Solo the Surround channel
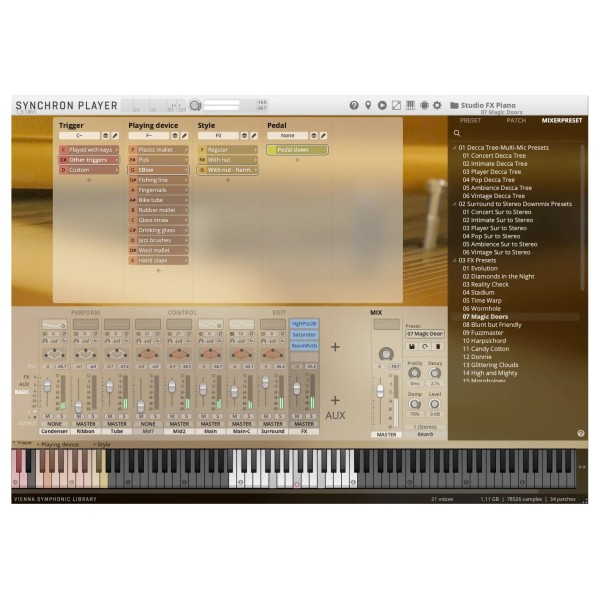The height and width of the screenshot is (600, 600). coord(280,416)
